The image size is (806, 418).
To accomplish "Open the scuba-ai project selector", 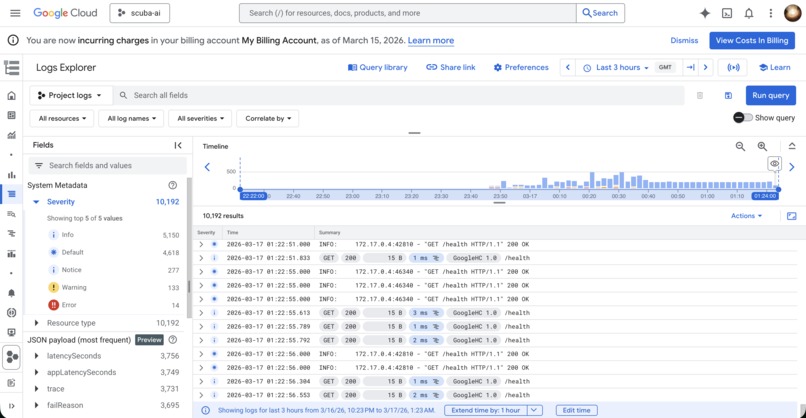I will [x=139, y=13].
